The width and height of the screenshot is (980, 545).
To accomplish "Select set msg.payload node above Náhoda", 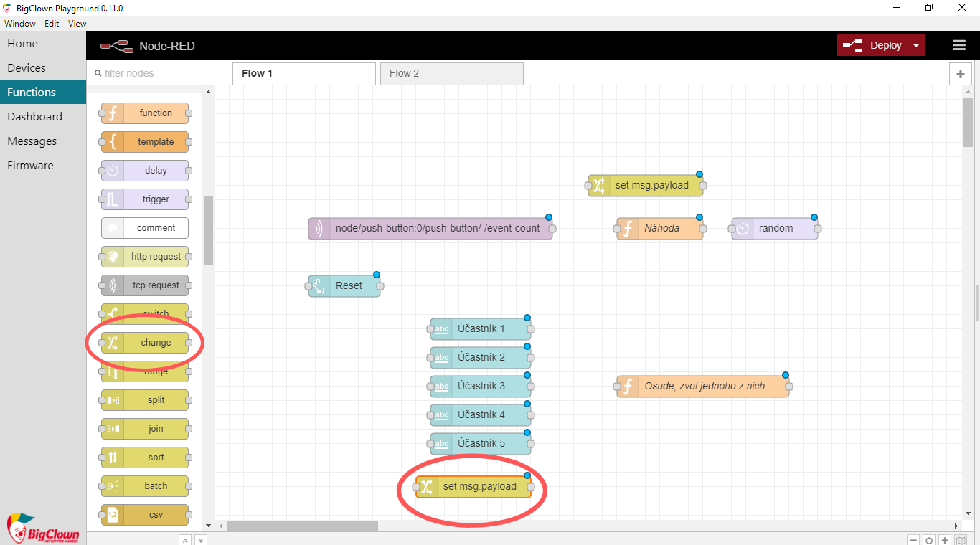I will tap(646, 186).
